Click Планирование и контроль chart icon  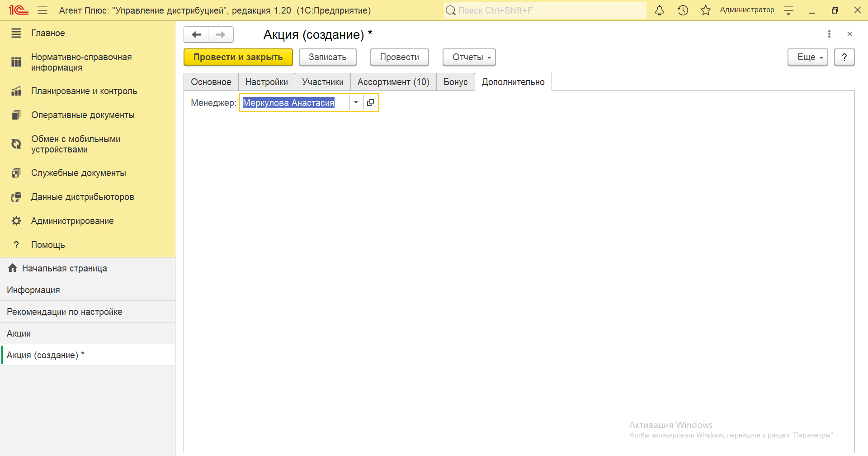tap(16, 91)
